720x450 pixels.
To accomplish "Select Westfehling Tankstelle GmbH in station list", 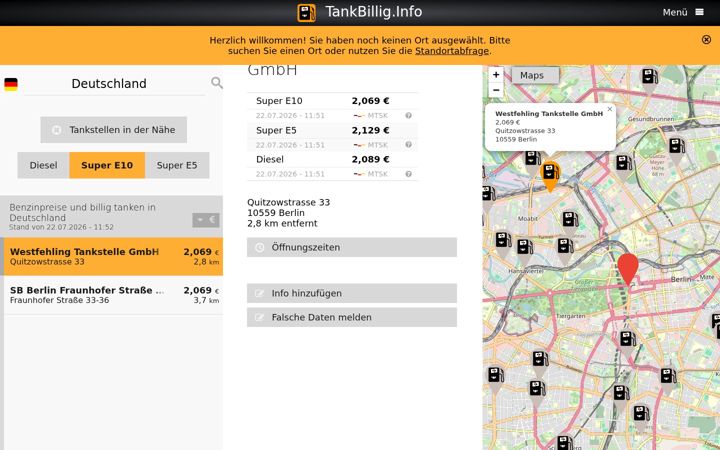I will click(x=113, y=256).
